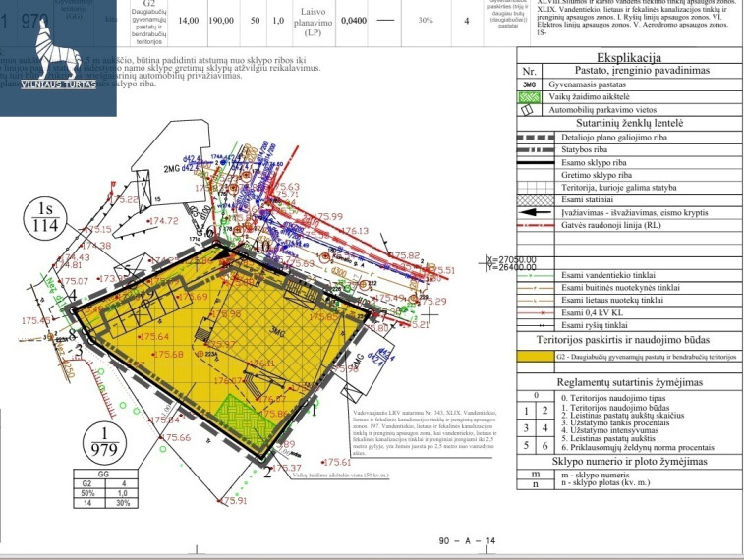
Task: Click the dashed detail-plan boundary line sample
Action: coord(536,137)
